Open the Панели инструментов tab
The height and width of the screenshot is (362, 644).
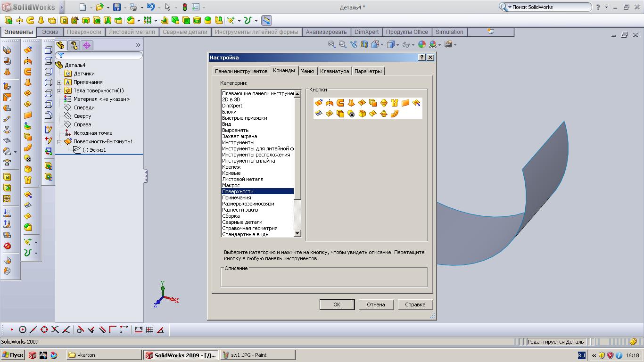pyautogui.click(x=241, y=71)
